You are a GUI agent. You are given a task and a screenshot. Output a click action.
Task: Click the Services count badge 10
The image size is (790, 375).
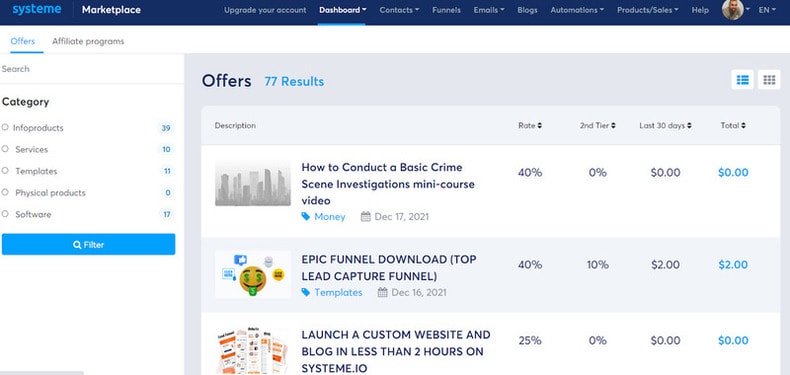pyautogui.click(x=166, y=150)
